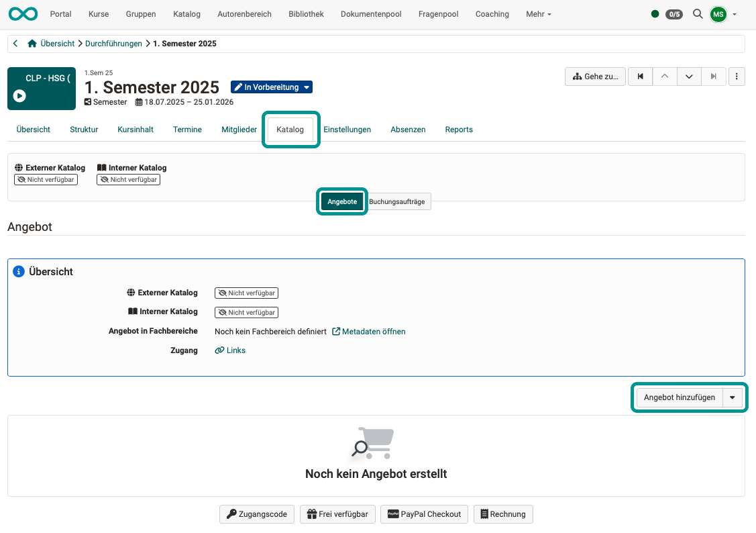Viewport: 756px width, 533px height.
Task: Click the home icon in the breadcrumb
Action: click(x=32, y=43)
